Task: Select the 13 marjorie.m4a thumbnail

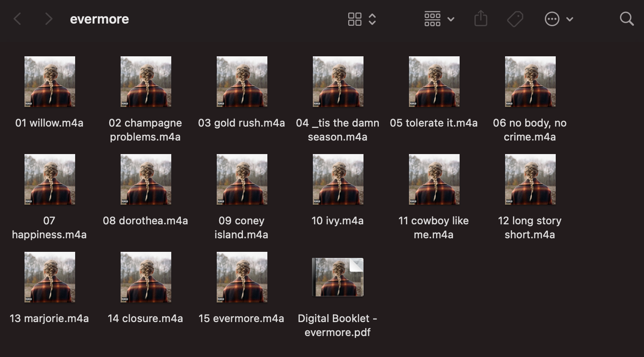Action: tap(50, 277)
